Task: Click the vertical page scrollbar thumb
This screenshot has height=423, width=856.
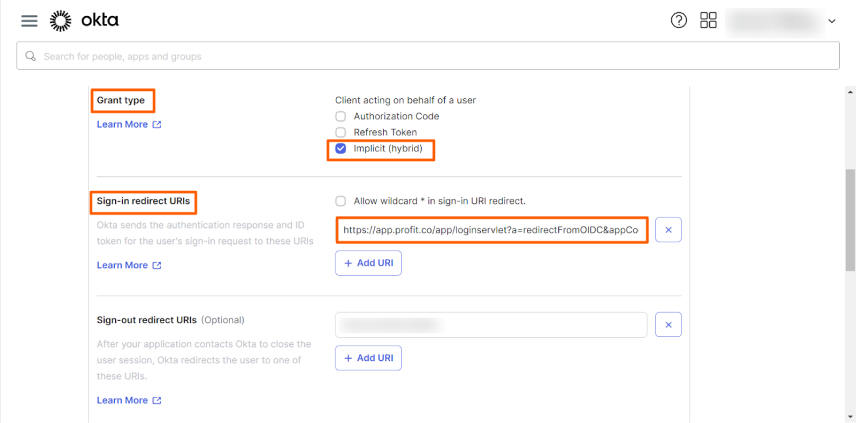Action: (851, 220)
